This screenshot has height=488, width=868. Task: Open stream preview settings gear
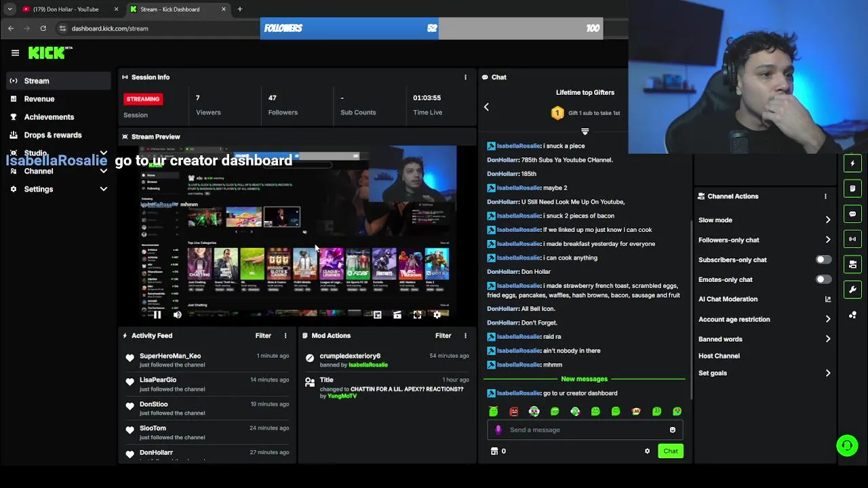coord(437,314)
